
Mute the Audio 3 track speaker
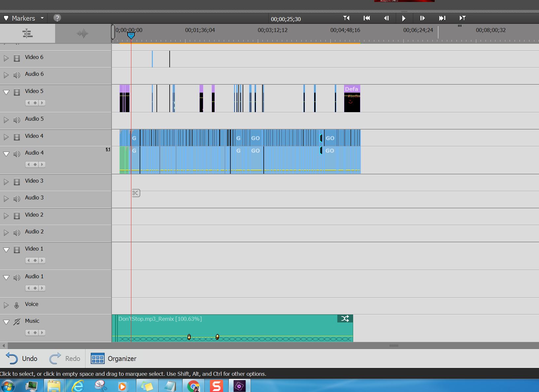17,199
